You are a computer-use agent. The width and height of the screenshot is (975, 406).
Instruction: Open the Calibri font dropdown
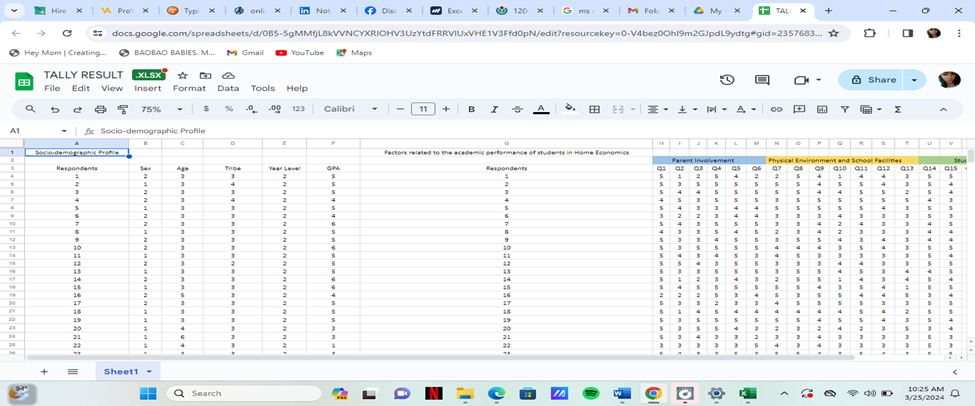[x=350, y=109]
